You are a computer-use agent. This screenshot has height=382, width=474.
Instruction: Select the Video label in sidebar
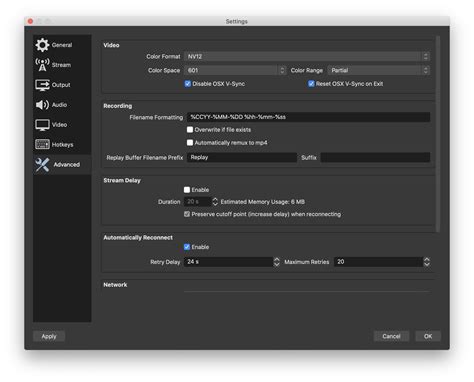coord(59,125)
